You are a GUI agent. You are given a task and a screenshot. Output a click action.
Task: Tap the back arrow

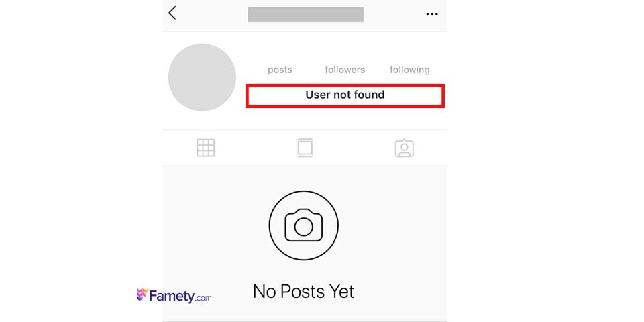(172, 13)
